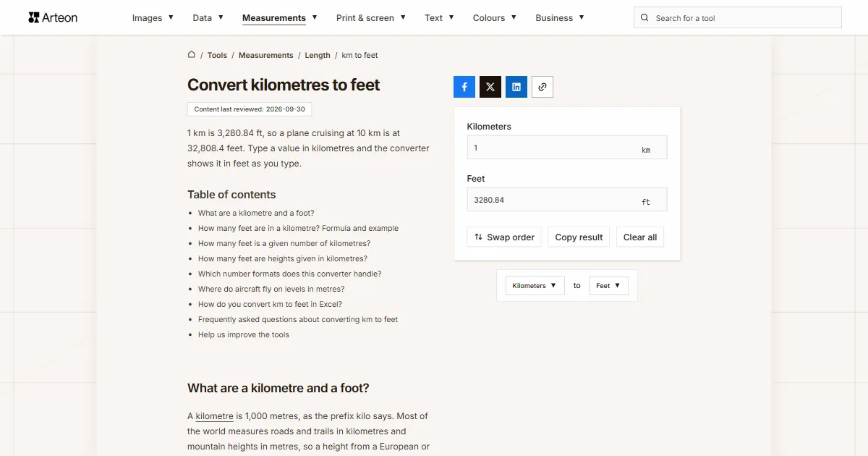868x456 pixels.
Task: Focus the Search for a tool box
Action: pyautogui.click(x=738, y=18)
